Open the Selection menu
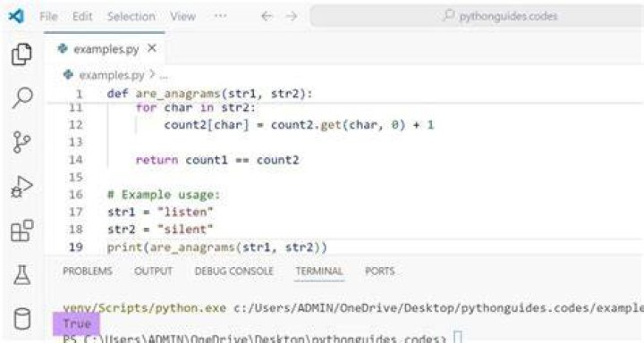The height and width of the screenshot is (343, 644). click(131, 16)
